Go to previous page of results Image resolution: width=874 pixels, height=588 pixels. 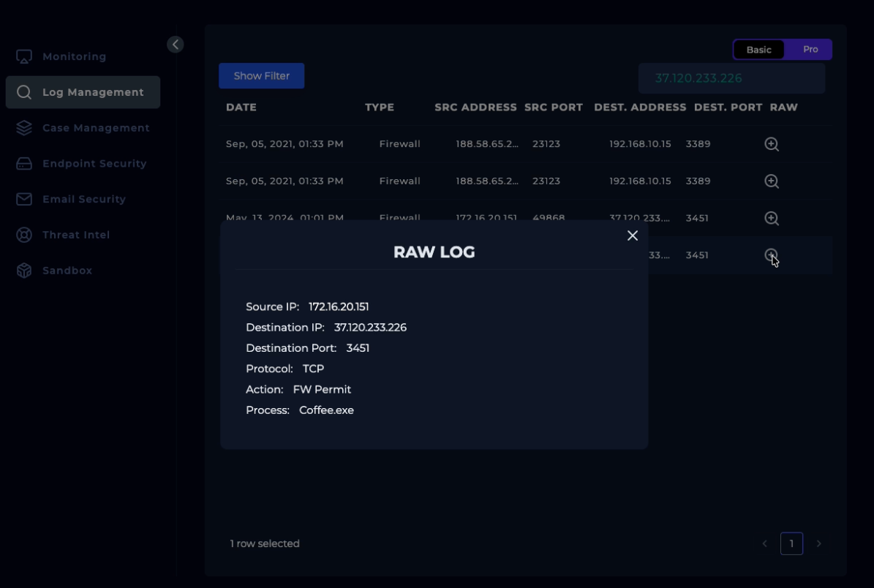(765, 543)
